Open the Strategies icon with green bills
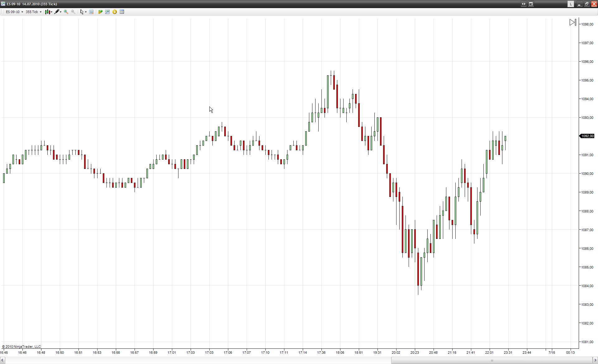Screen dimensions: 598x364 click(x=100, y=12)
